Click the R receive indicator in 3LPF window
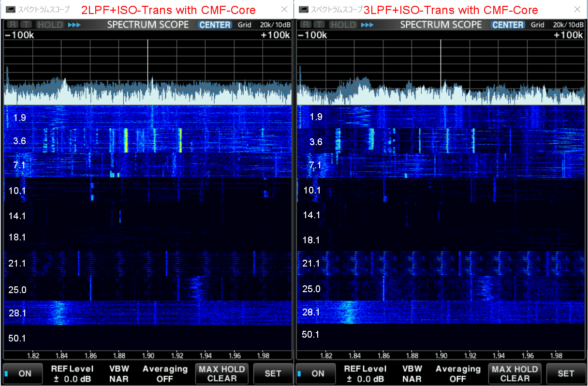 point(304,25)
